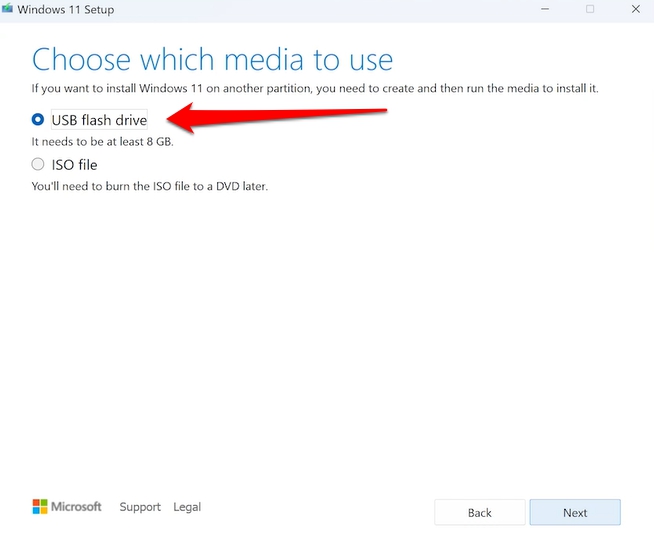
Task: Minimize the Windows 11 Setup window
Action: click(x=545, y=9)
